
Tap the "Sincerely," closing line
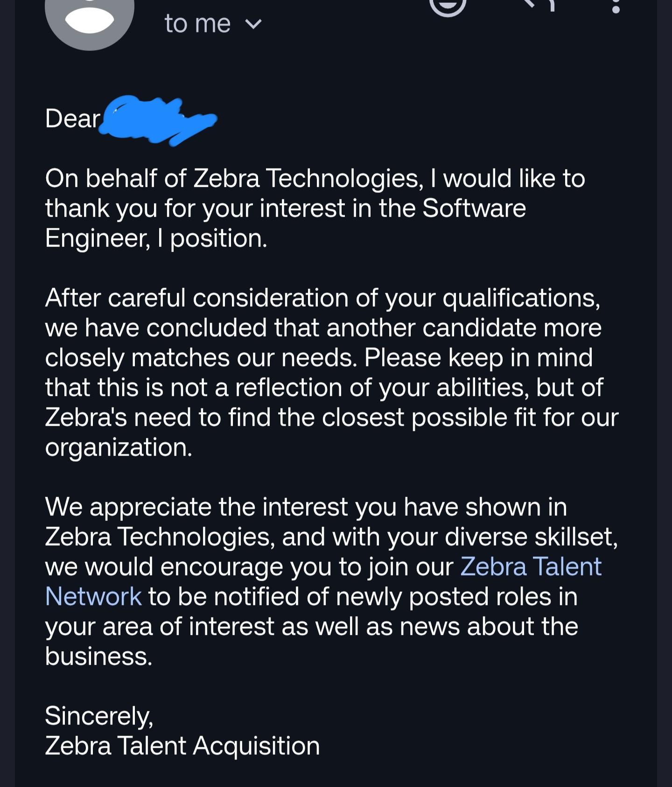pos(99,716)
